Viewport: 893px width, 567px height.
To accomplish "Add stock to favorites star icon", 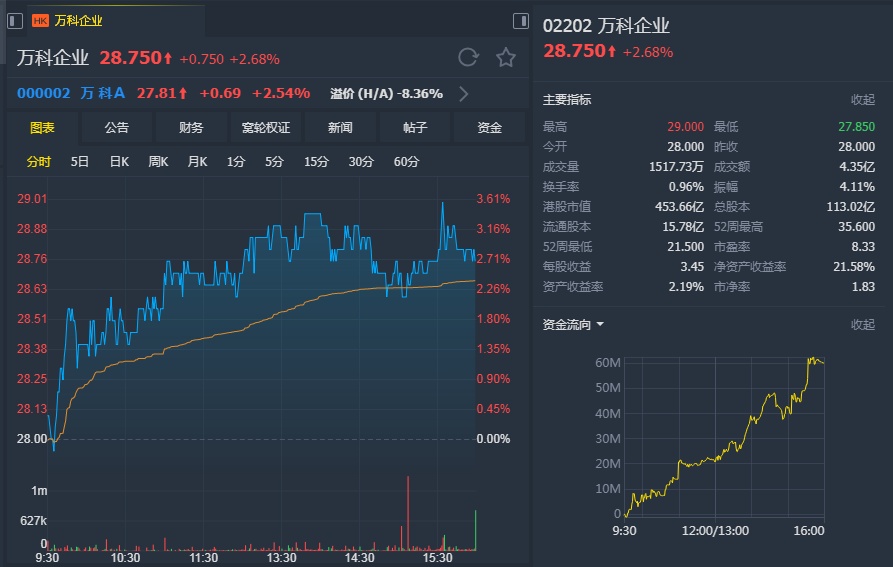I will 506,57.
